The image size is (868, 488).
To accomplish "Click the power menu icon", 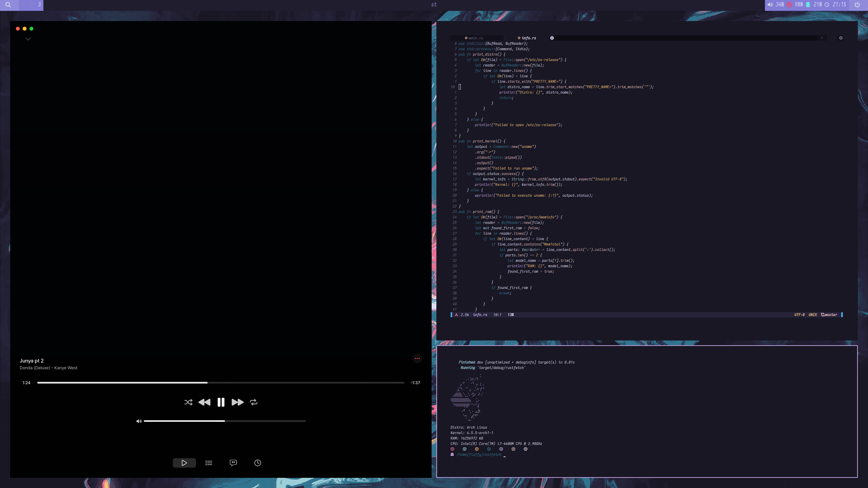I will click(857, 5).
